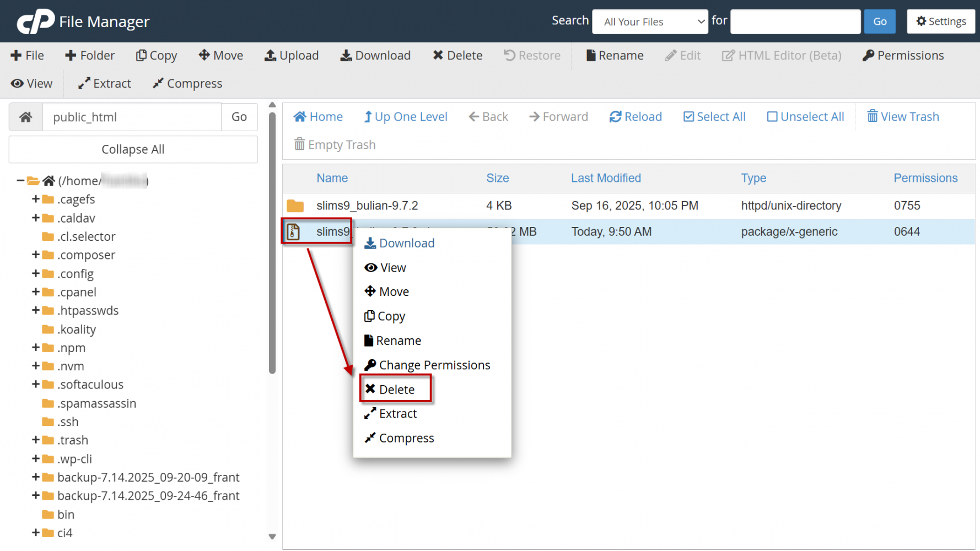Click the Upload toolbar icon
The width and height of the screenshot is (980, 551).
pos(270,56)
